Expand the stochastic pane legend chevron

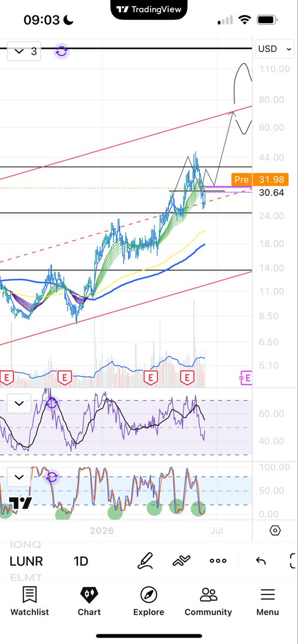tap(19, 477)
